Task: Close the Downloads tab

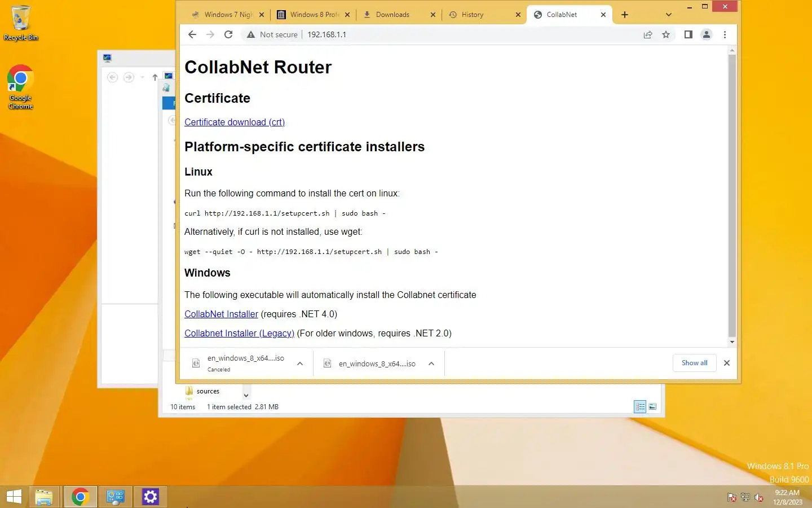Action: tap(433, 15)
